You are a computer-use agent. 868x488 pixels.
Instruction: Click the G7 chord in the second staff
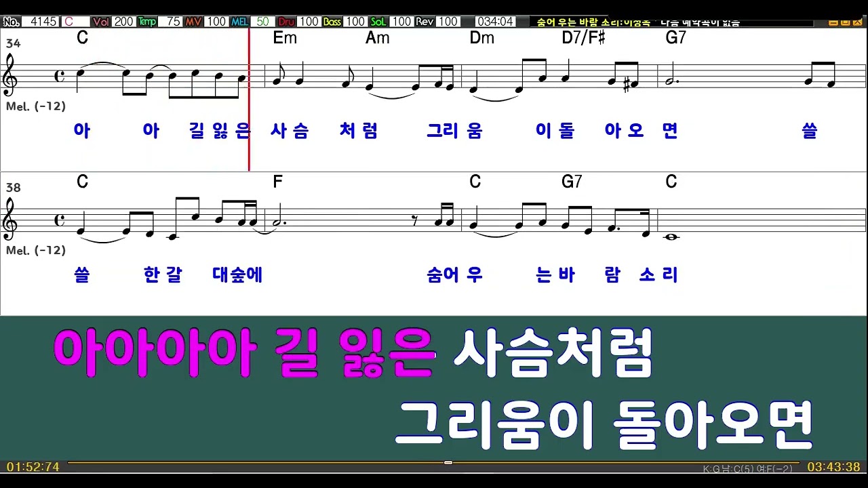point(572,182)
